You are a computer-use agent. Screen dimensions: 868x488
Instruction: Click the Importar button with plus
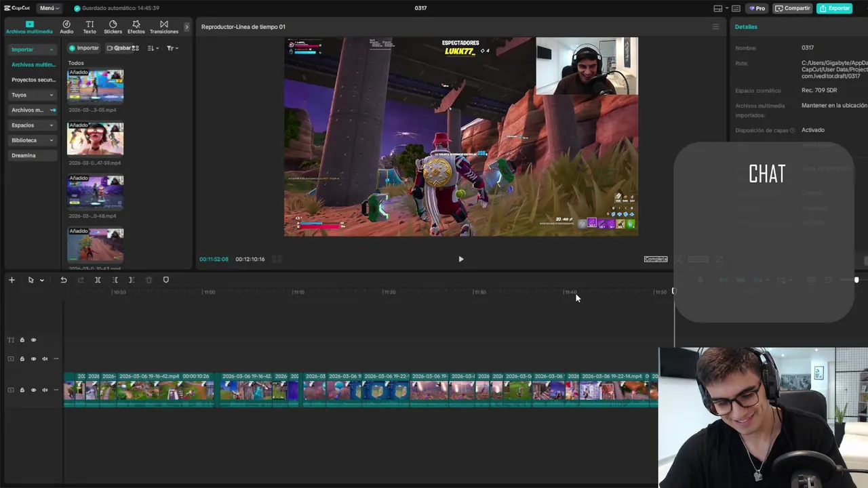click(x=84, y=48)
